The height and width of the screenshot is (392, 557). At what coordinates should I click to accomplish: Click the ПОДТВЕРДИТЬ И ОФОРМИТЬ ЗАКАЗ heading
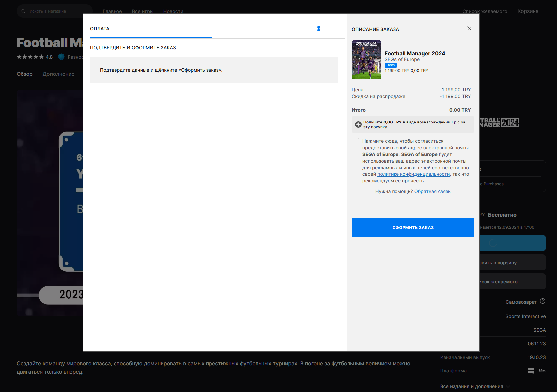pyautogui.click(x=133, y=48)
